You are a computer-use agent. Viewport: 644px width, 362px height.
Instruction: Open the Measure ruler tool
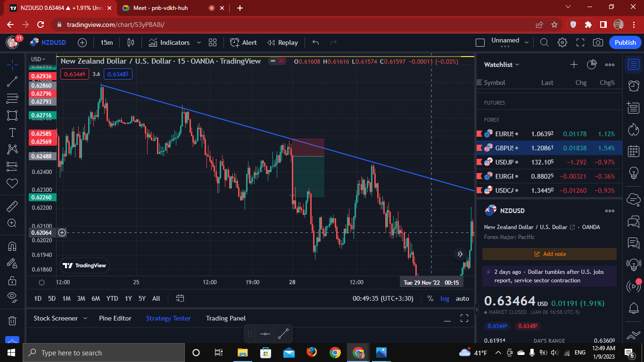(12, 206)
